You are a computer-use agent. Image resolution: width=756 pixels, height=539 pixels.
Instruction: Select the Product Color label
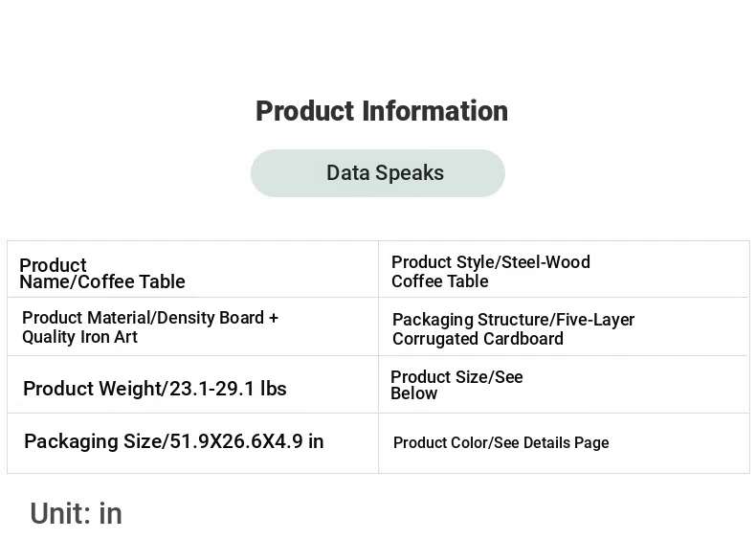click(439, 443)
